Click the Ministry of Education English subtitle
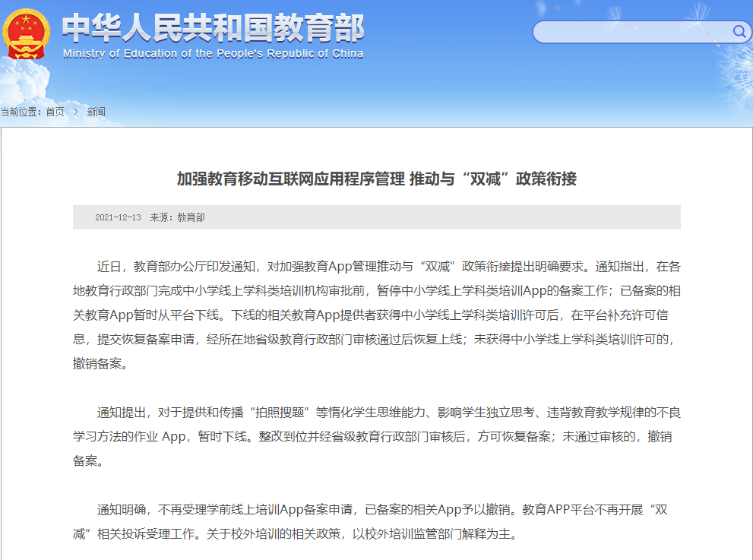The height and width of the screenshot is (560, 753). pos(214,53)
